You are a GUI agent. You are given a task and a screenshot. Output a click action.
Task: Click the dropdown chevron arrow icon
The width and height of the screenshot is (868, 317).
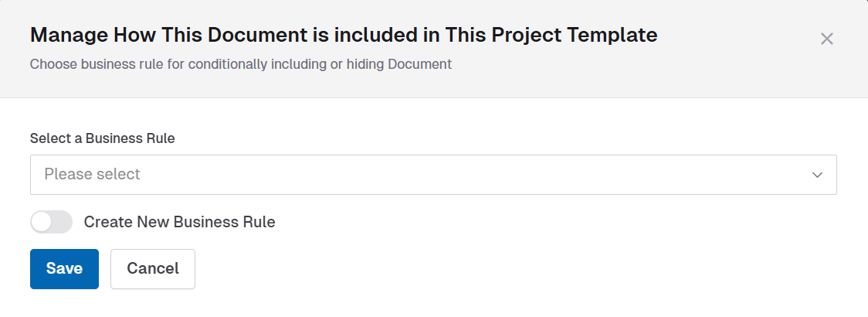(817, 175)
